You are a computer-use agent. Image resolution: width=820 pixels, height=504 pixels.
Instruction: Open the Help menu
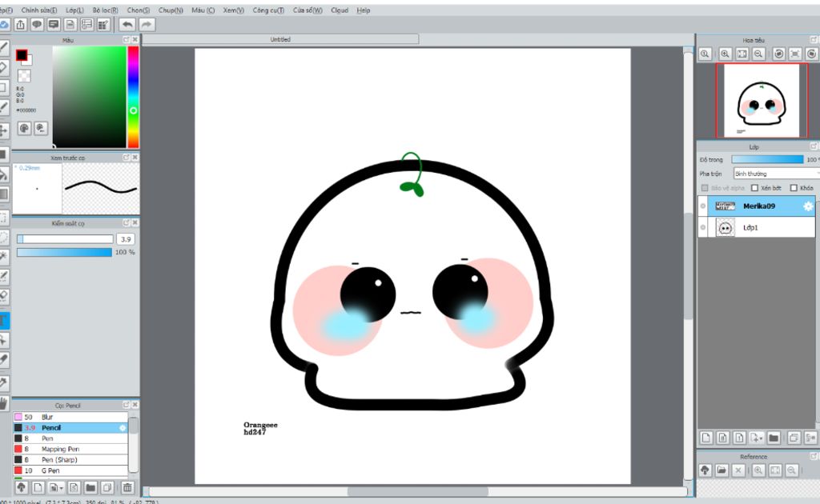pyautogui.click(x=364, y=10)
